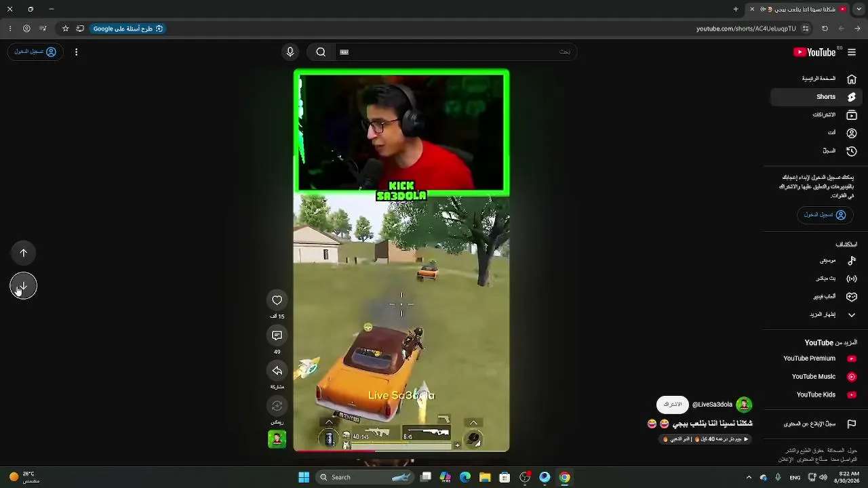The width and height of the screenshot is (868, 488).
Task: Switch the ENG input language indicator
Action: pyautogui.click(x=795, y=477)
